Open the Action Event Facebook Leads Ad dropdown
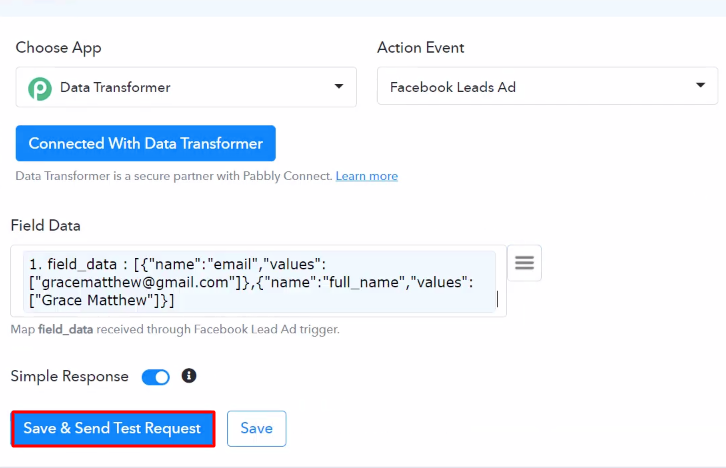Image resolution: width=726 pixels, height=468 pixels. (547, 86)
